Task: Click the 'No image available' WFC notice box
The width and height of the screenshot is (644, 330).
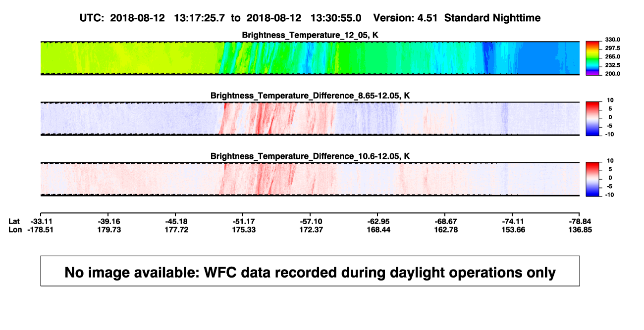Action: point(310,271)
